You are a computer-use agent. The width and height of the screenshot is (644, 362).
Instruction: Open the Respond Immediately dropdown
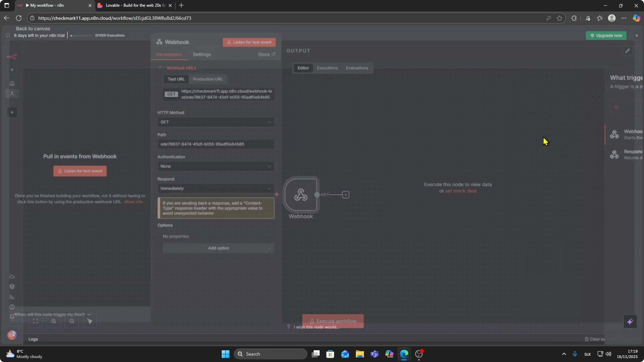pos(216,188)
